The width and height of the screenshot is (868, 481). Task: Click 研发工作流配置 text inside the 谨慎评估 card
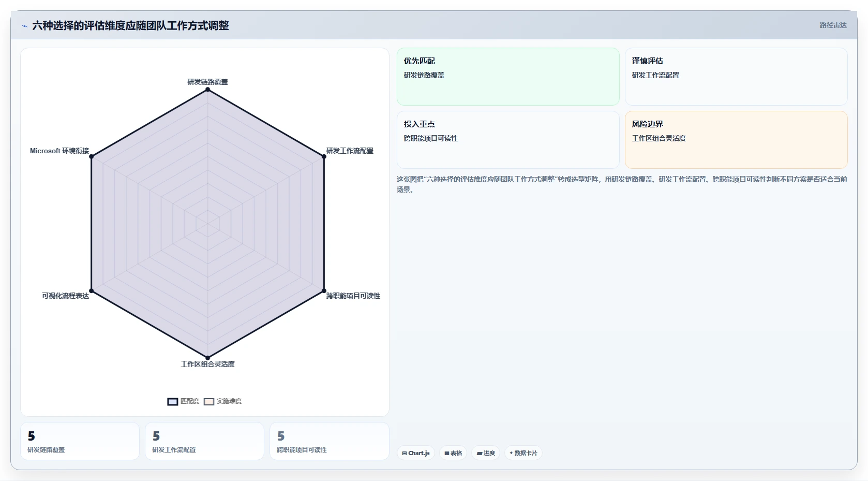tap(655, 75)
